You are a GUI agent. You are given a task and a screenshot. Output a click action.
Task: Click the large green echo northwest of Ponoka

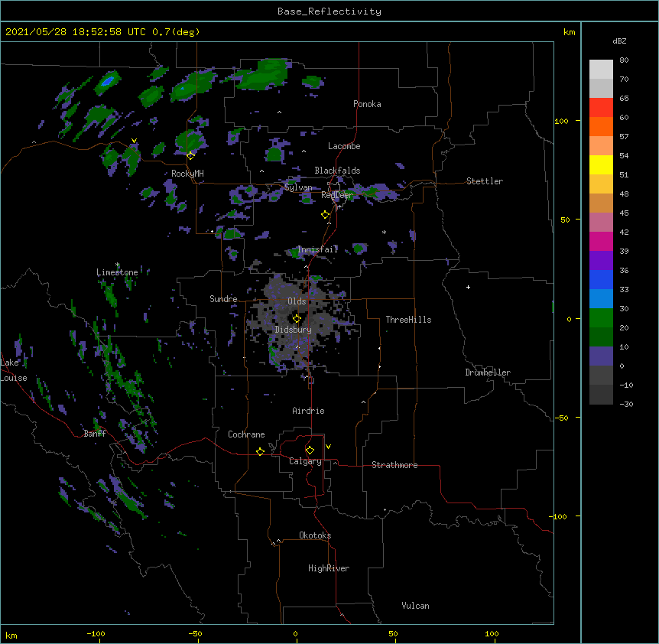pyautogui.click(x=264, y=75)
